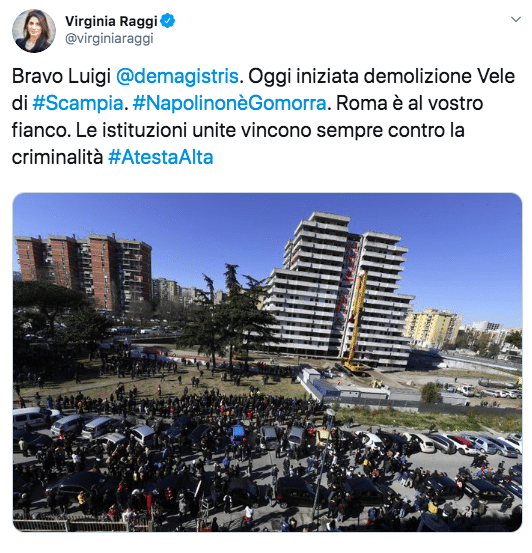Screen dimensions: 532x553
Task: Click the grey Vele tower in photo
Action: pyautogui.click(x=339, y=287)
